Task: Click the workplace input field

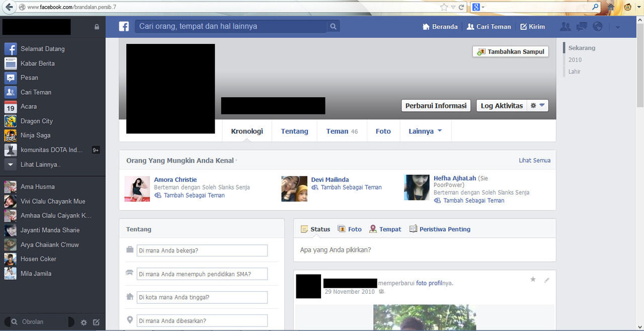Action: pyautogui.click(x=202, y=250)
